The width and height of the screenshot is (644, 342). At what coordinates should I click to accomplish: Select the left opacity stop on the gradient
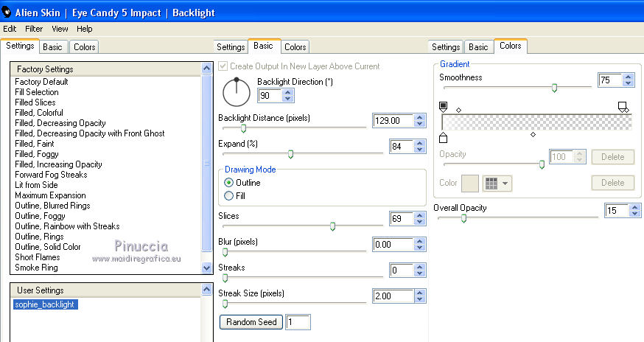click(x=443, y=107)
